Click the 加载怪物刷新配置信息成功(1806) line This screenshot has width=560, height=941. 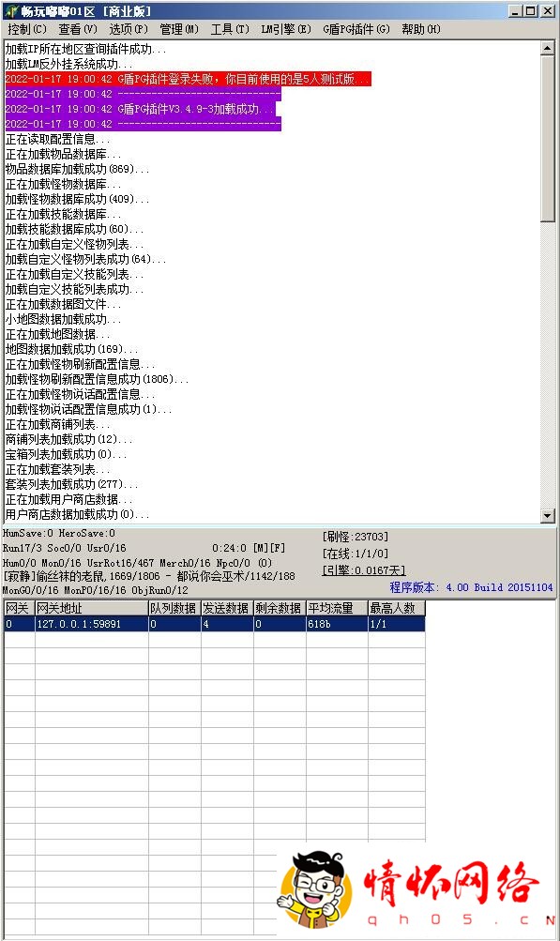tap(97, 379)
